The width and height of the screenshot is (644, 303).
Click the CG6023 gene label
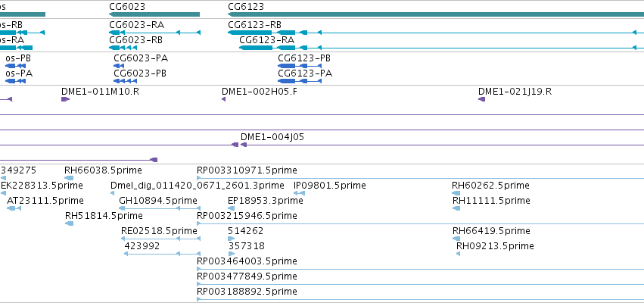click(x=127, y=7)
